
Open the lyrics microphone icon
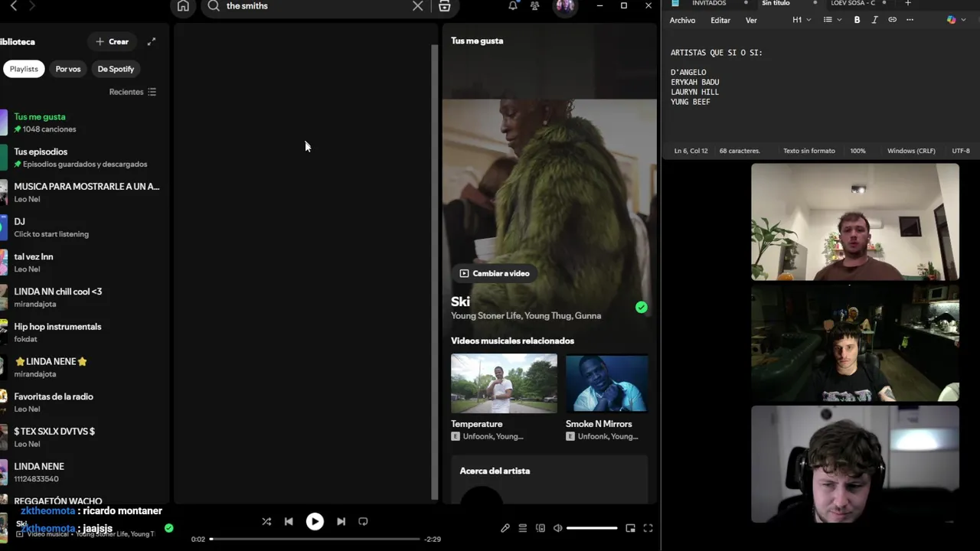pyautogui.click(x=505, y=528)
